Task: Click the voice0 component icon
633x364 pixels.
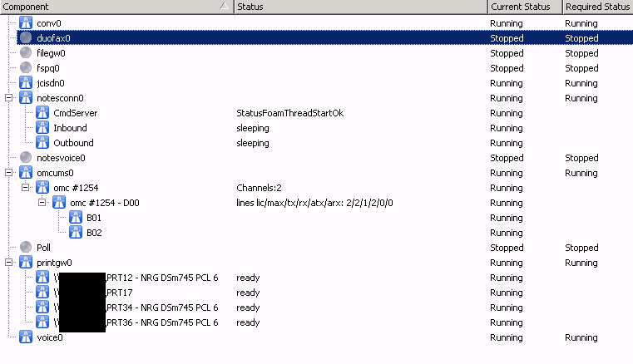Action: (x=26, y=337)
